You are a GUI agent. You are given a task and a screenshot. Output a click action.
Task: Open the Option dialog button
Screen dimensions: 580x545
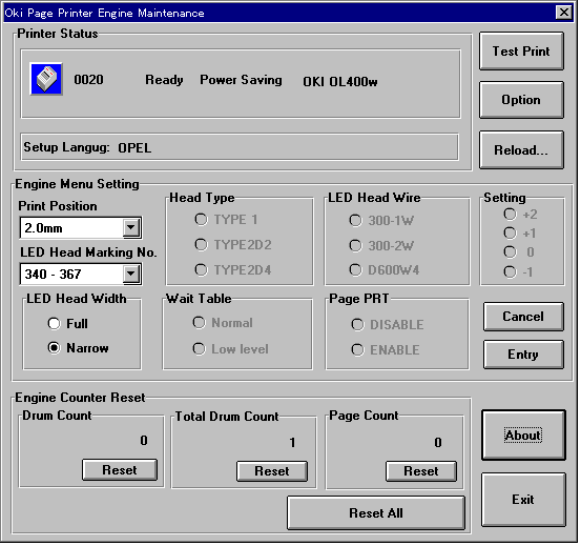click(x=521, y=100)
